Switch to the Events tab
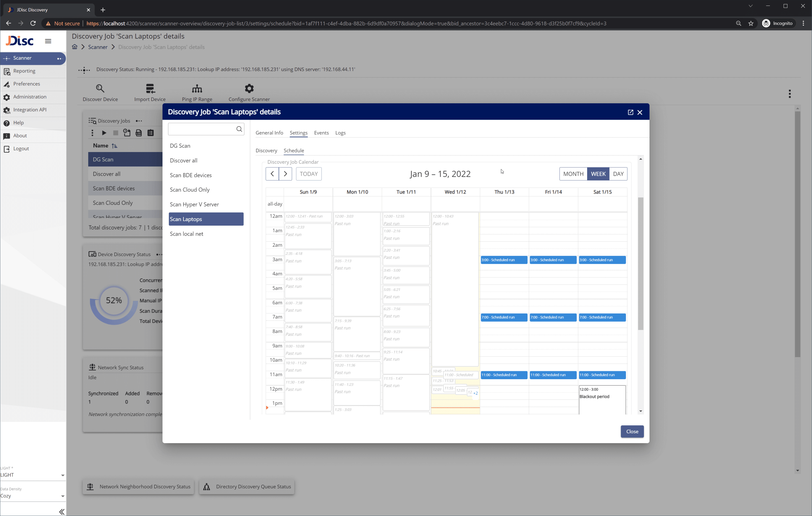This screenshot has width=812, height=516. click(x=321, y=133)
